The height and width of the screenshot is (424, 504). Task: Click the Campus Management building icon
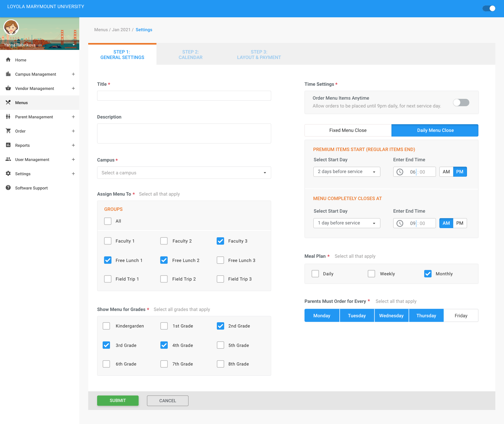point(8,74)
